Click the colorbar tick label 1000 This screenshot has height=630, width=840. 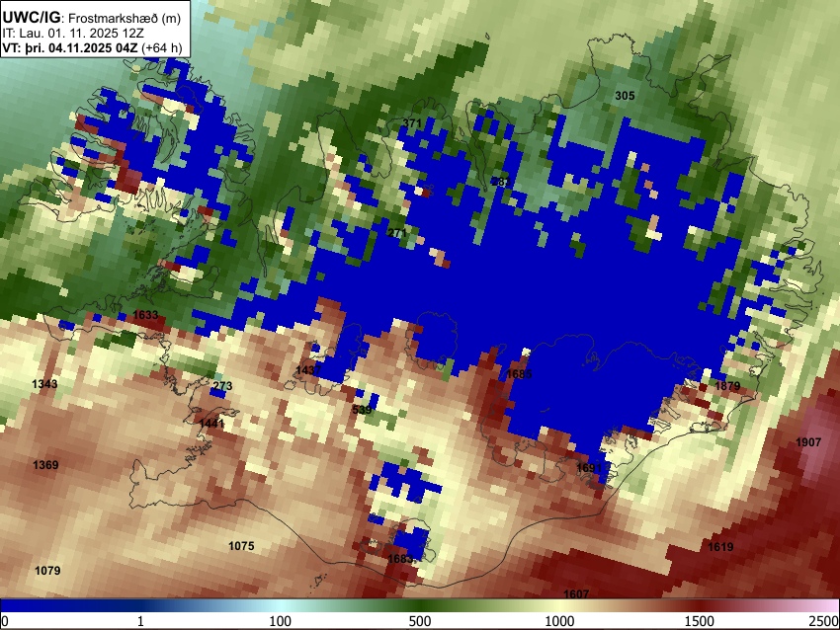[x=559, y=621]
